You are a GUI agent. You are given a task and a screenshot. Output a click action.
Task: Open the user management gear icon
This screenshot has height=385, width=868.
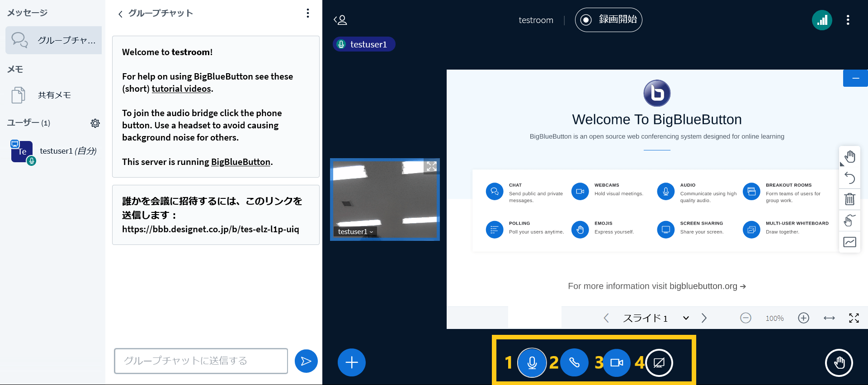tap(95, 123)
